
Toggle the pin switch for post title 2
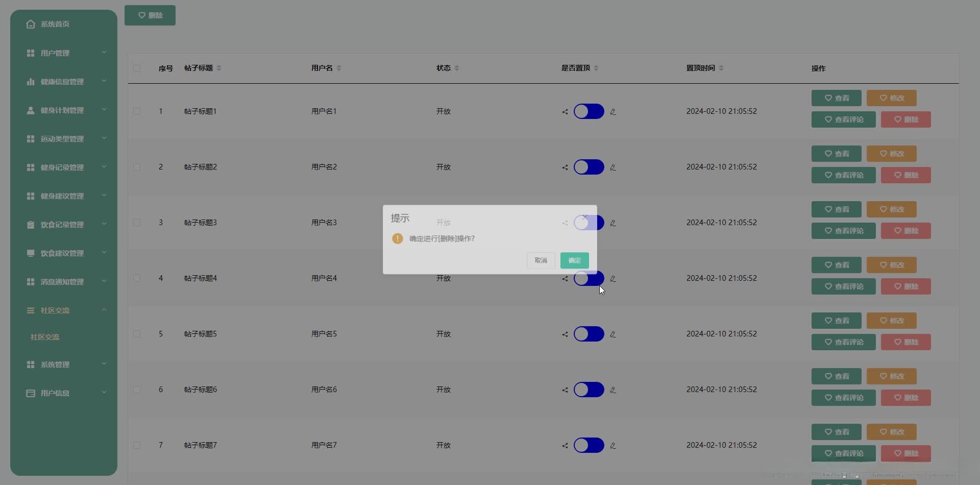[589, 167]
